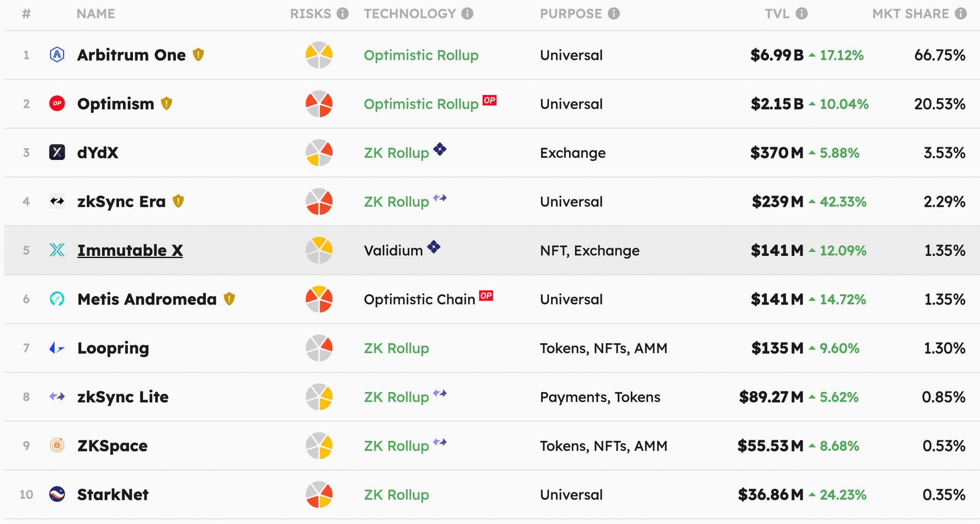Click the NAME column header
The width and height of the screenshot is (980, 524).
click(x=96, y=14)
